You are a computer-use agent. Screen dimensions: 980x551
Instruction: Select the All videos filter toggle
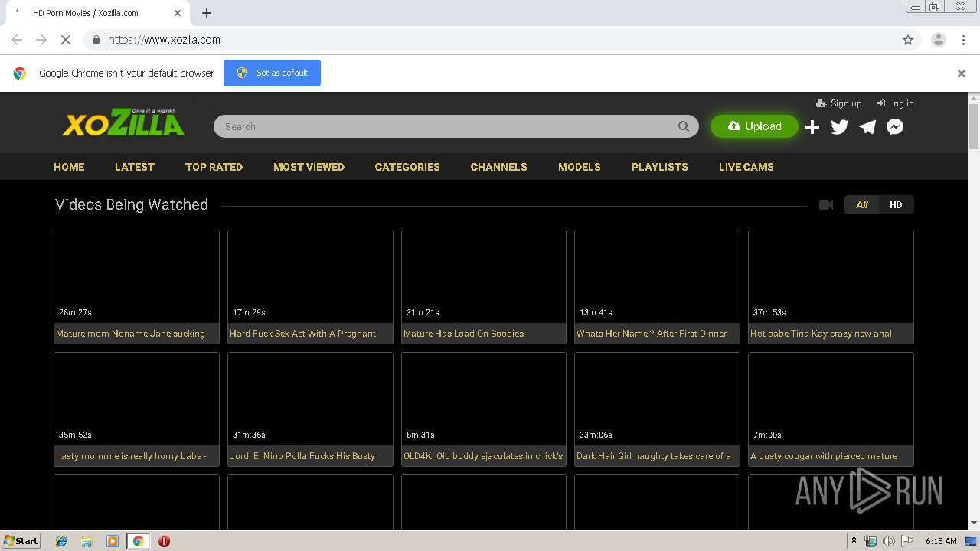pos(861,204)
